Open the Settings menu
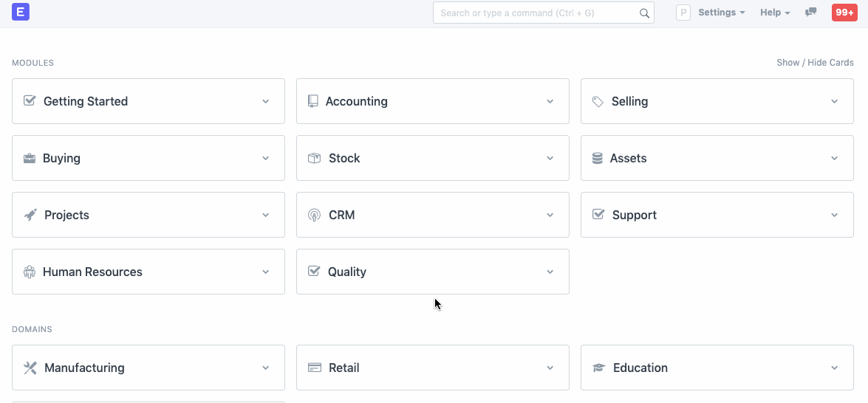This screenshot has height=403, width=868. pos(721,13)
